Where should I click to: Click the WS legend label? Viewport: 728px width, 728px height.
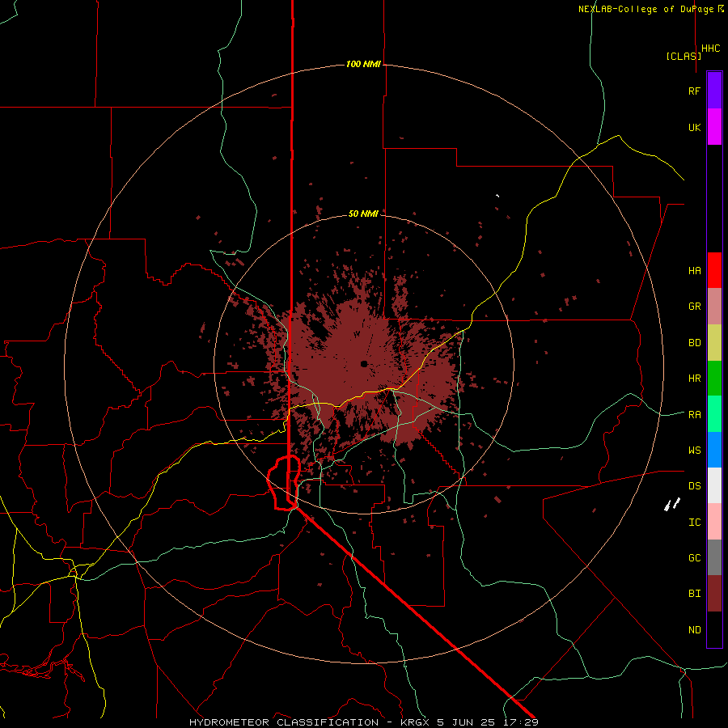(x=695, y=450)
